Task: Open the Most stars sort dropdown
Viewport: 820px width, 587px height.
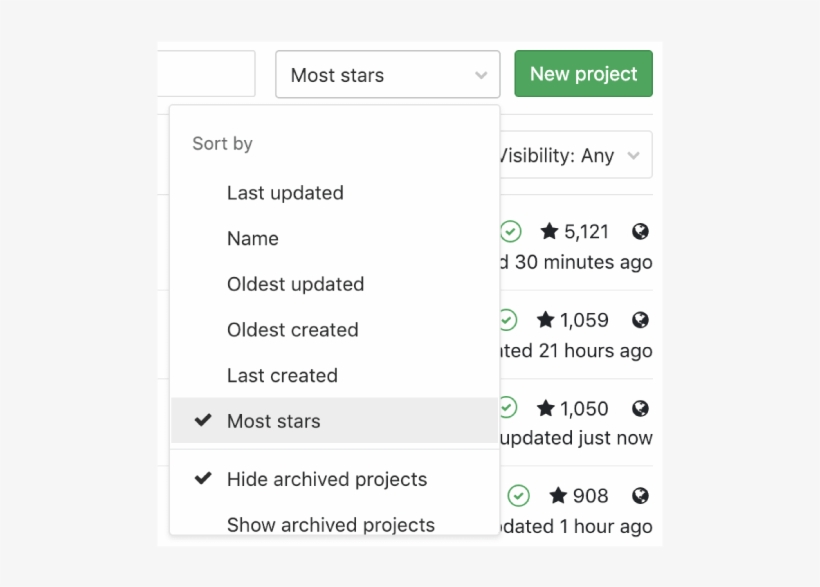Action: [x=387, y=74]
